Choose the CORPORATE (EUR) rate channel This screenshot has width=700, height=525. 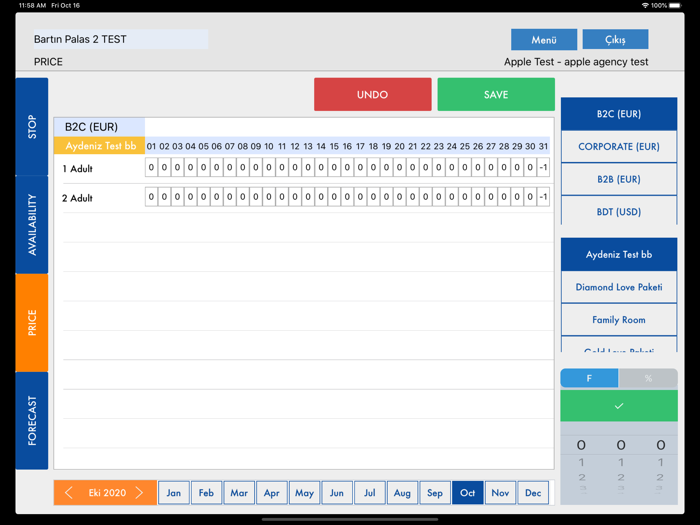619,146
